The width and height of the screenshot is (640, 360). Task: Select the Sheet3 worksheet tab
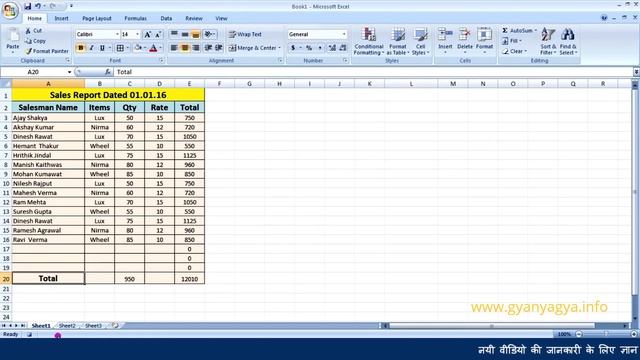[93, 326]
